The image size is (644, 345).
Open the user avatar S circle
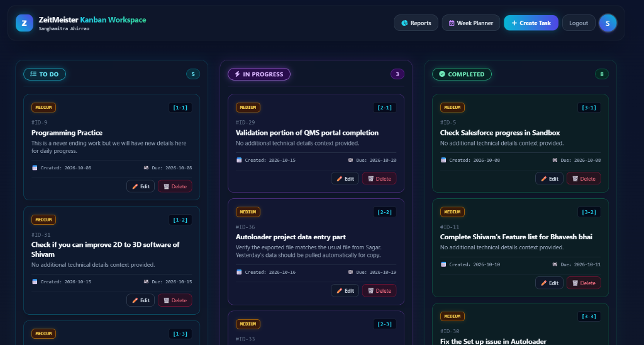tap(608, 23)
